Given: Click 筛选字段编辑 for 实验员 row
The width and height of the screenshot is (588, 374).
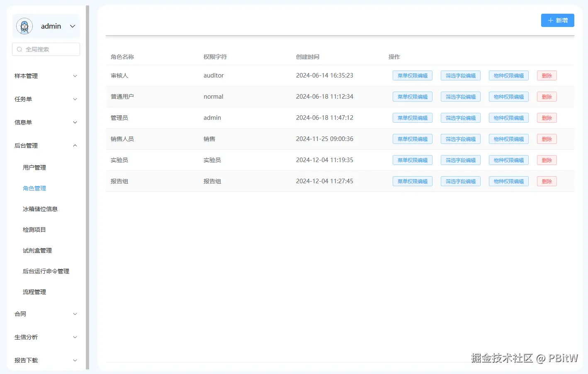Looking at the screenshot, I should tap(461, 160).
